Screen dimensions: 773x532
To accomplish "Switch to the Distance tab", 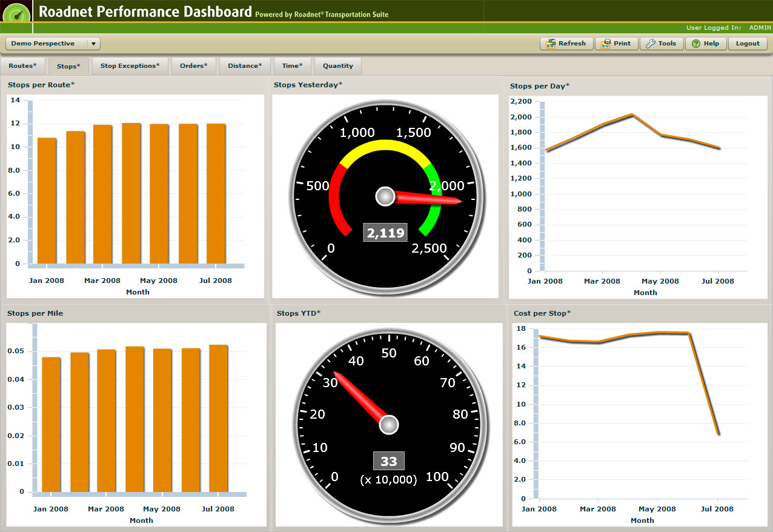I will (245, 65).
